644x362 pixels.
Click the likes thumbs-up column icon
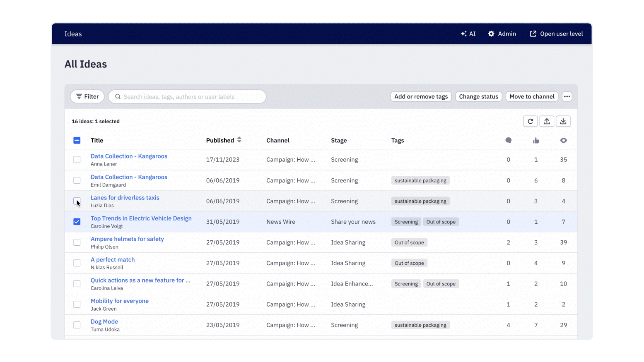click(x=536, y=140)
